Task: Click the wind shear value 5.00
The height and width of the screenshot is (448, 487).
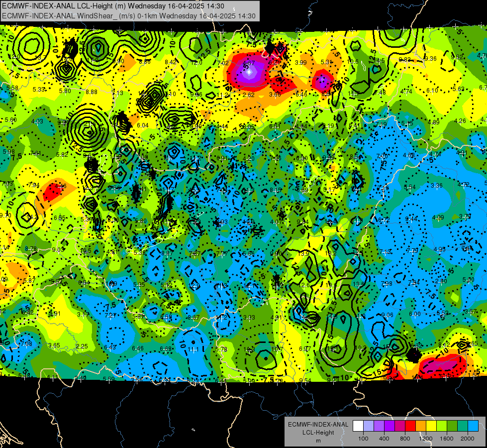Action: tap(469, 279)
